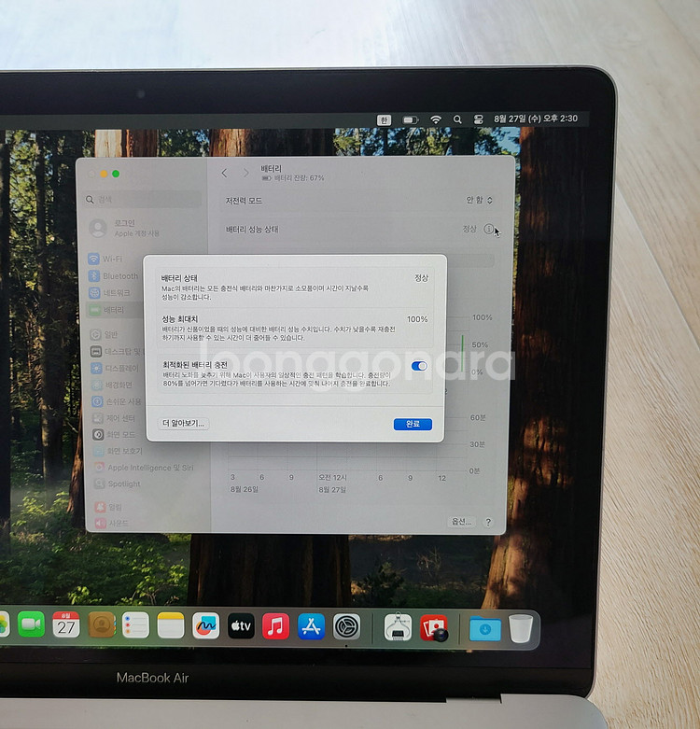Viewport: 700px width, 729px height.
Task: Click the green zoom button of Settings window
Action: pos(116,174)
